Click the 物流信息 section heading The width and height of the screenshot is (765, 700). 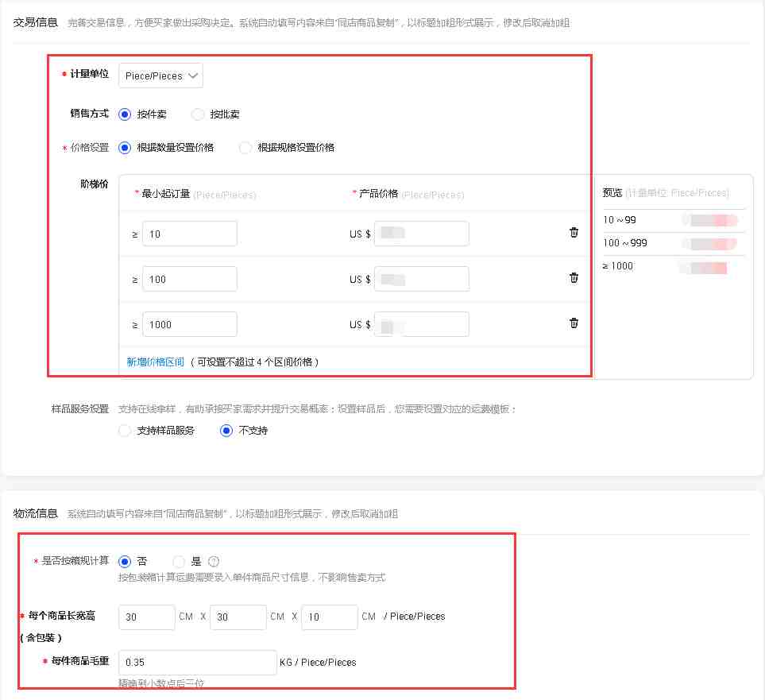tap(36, 513)
